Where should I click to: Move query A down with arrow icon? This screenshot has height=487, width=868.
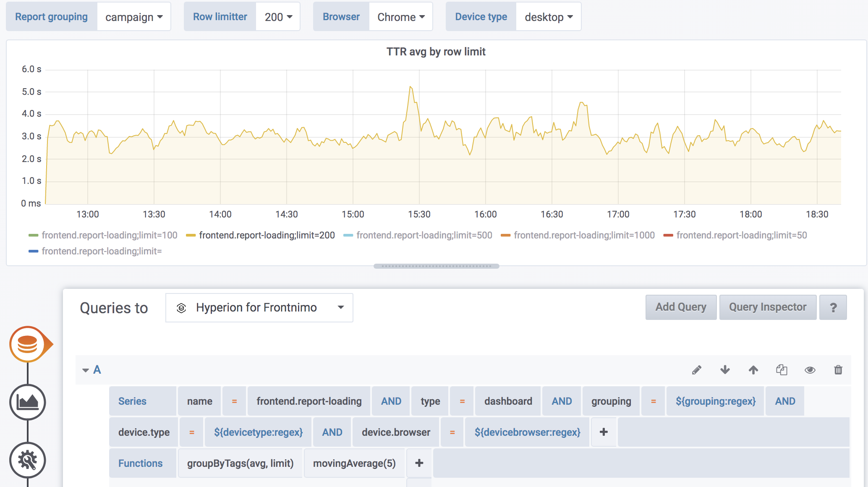(725, 370)
